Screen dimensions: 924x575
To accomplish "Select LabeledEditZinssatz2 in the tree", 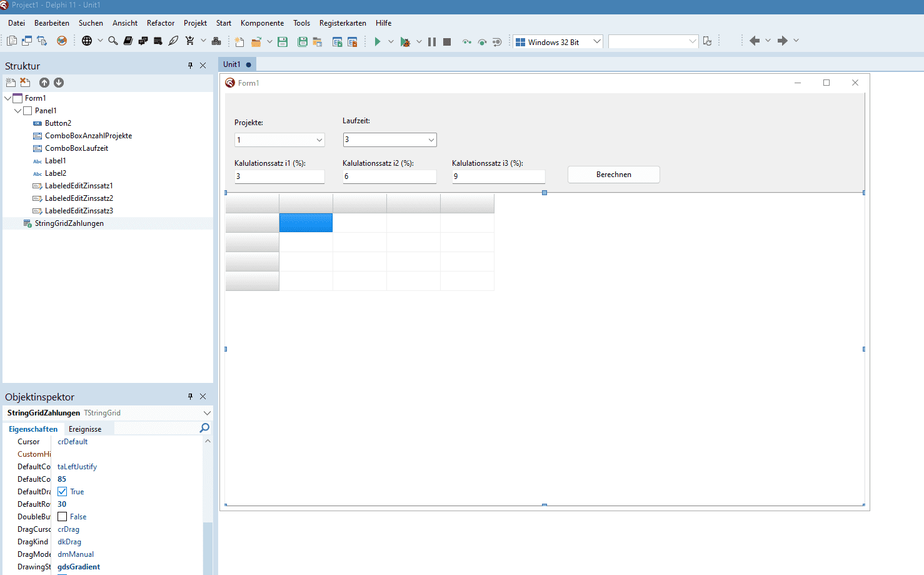I will pyautogui.click(x=79, y=198).
